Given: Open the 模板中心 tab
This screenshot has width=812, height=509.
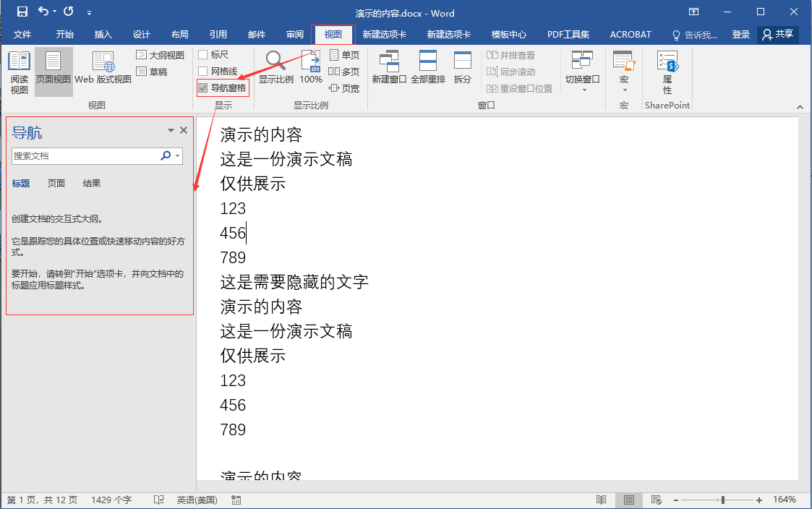Looking at the screenshot, I should pyautogui.click(x=508, y=34).
